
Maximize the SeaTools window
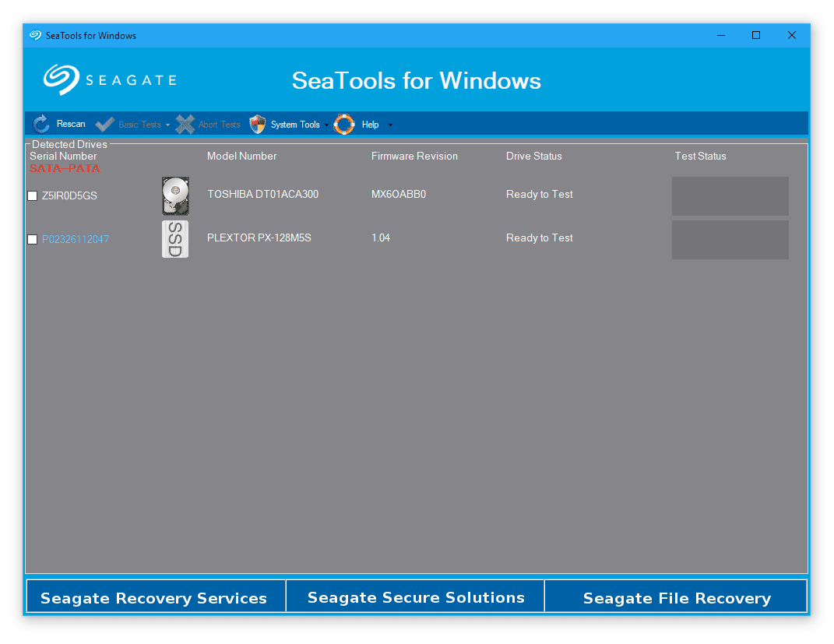[x=756, y=35]
